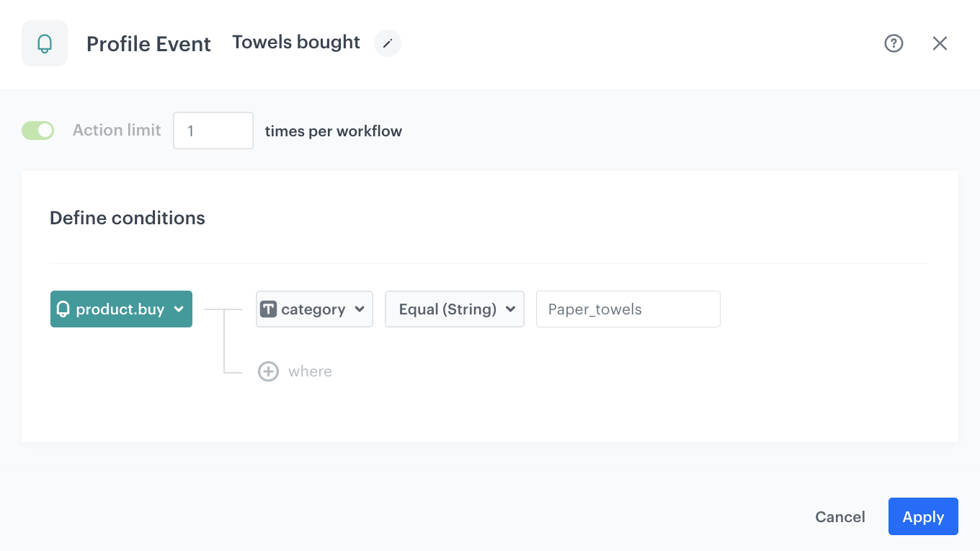Click the category dropdown chevron
Image resolution: width=980 pixels, height=551 pixels.
click(360, 309)
